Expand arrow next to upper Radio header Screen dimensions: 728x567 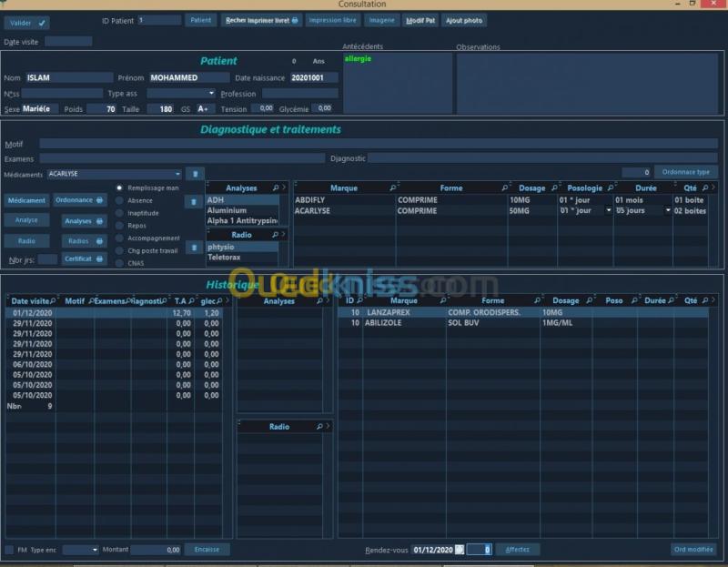pos(283,234)
